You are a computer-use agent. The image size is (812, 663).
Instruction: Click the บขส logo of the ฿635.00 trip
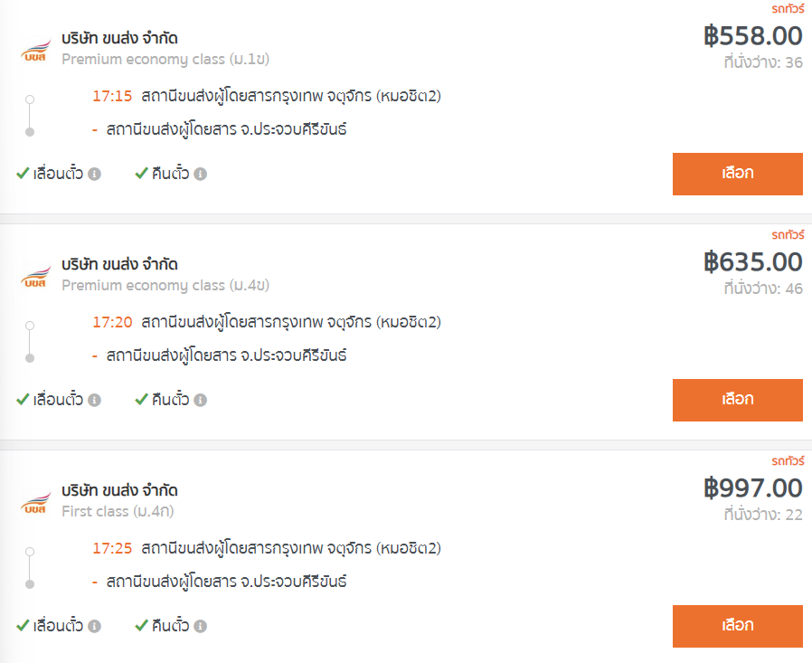pos(36,277)
